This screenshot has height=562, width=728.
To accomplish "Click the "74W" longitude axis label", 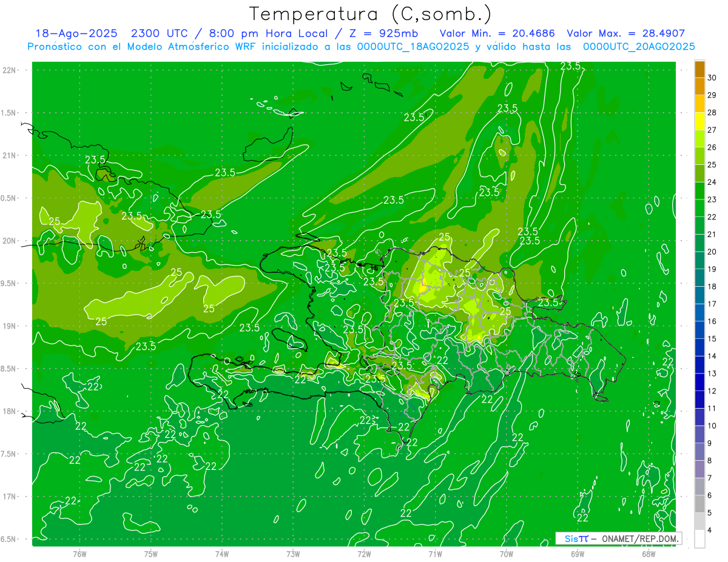I will point(222,554).
